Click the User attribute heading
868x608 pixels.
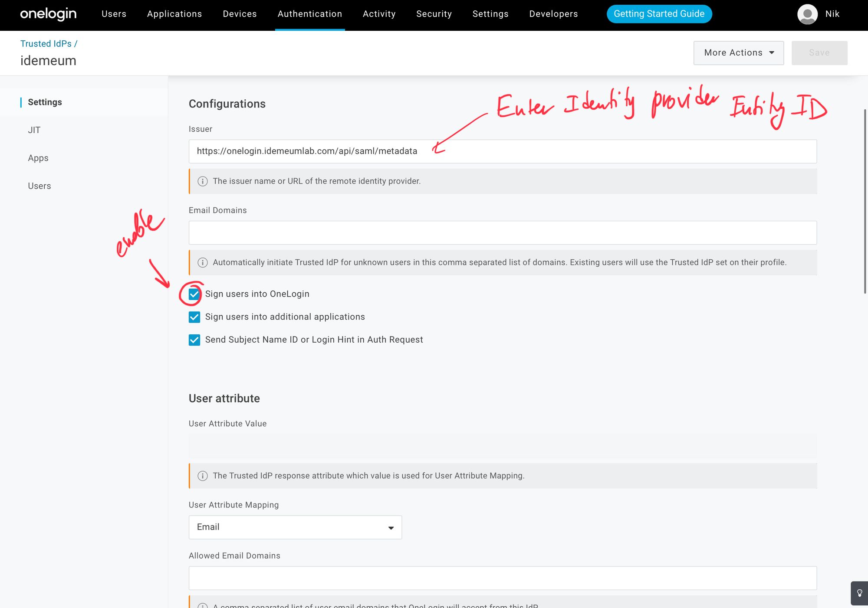click(224, 399)
